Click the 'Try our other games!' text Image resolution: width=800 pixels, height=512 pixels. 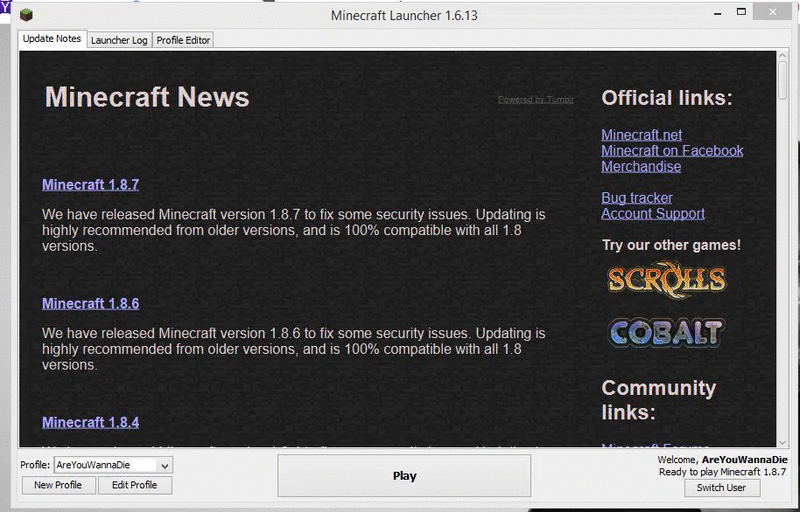pyautogui.click(x=671, y=245)
